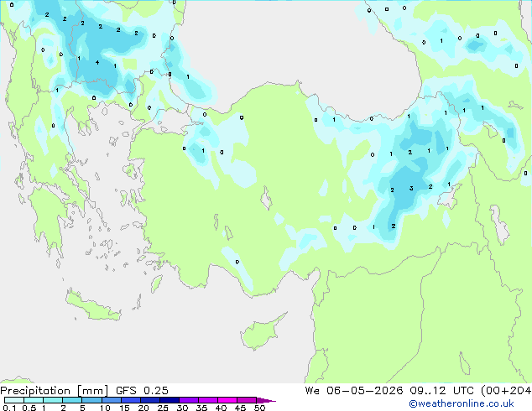Viewport: 532px width, 411px height.
Task: Click the precipitation value "4" on map
Action: click(97, 62)
